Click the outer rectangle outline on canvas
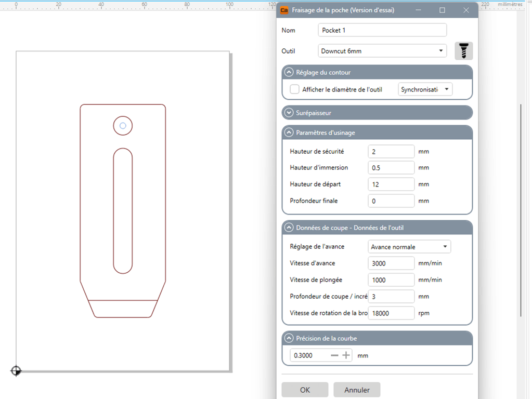The width and height of the screenshot is (532, 399). pyautogui.click(x=123, y=50)
